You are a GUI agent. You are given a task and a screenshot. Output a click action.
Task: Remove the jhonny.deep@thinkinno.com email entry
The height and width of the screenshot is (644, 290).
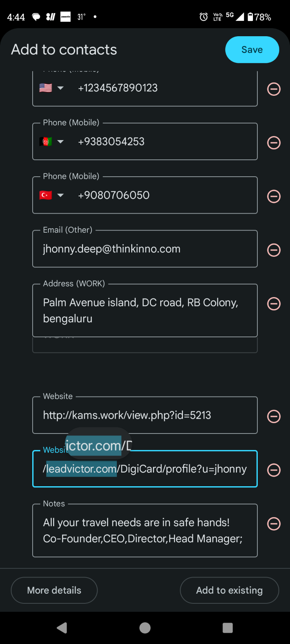[274, 250]
